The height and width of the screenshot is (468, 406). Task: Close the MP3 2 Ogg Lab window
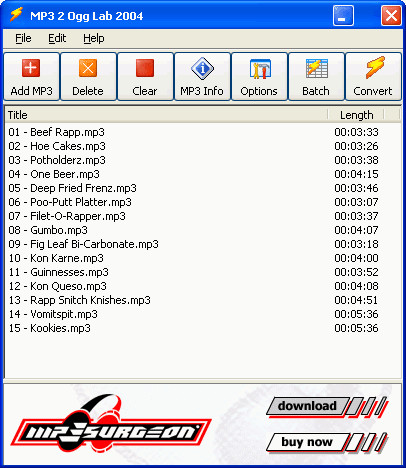click(391, 15)
